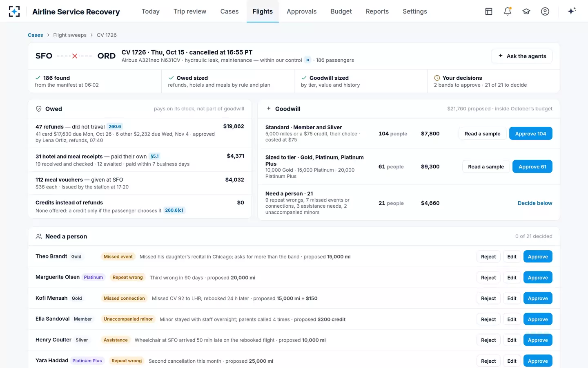The height and width of the screenshot is (368, 588).
Task: Read a sample for the Standard band
Action: click(482, 134)
